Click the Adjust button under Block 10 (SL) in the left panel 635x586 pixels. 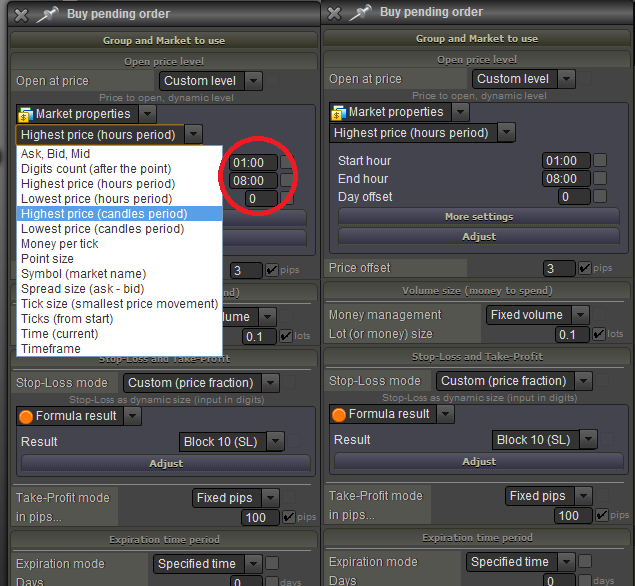pos(166,463)
